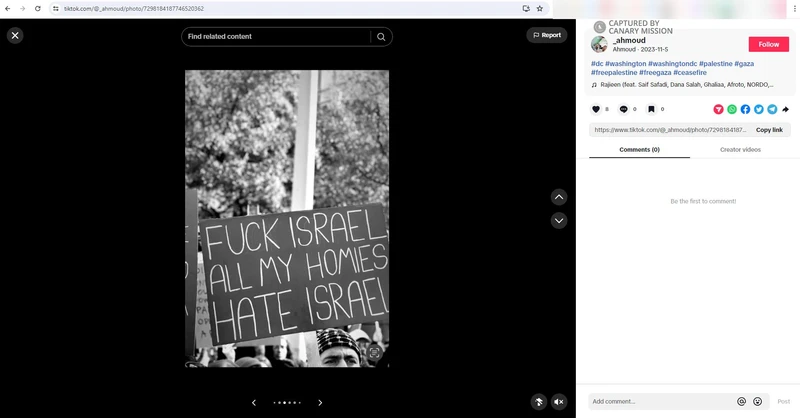
Task: Share the post via WhatsApp icon
Action: pos(732,109)
